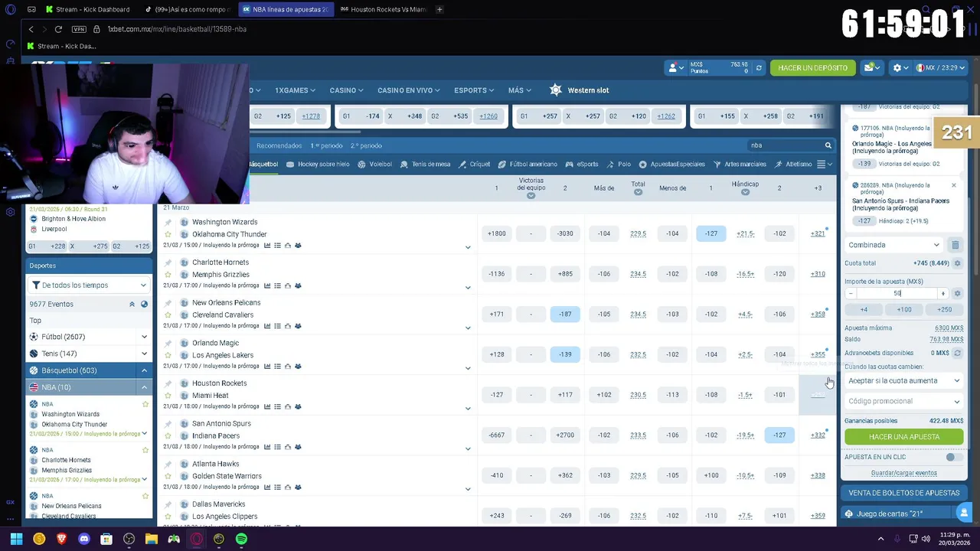Increase bet amount with plus stepper
980x551 pixels.
(x=943, y=293)
